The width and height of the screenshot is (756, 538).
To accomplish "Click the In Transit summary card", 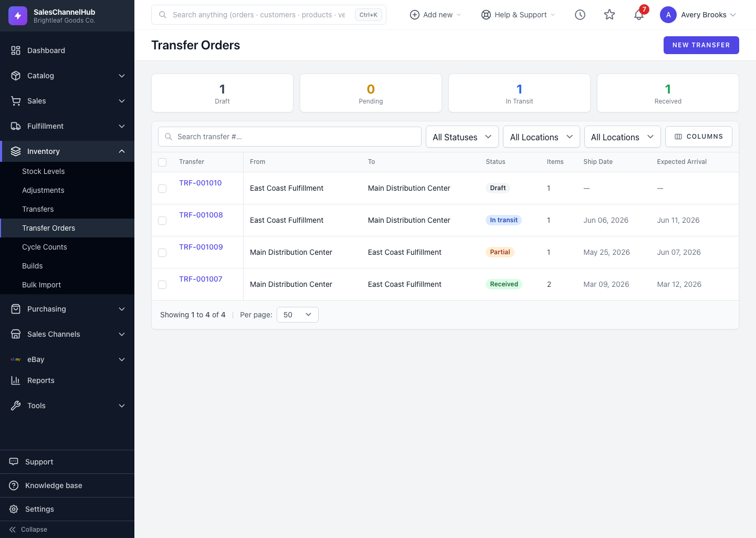I will 519,93.
